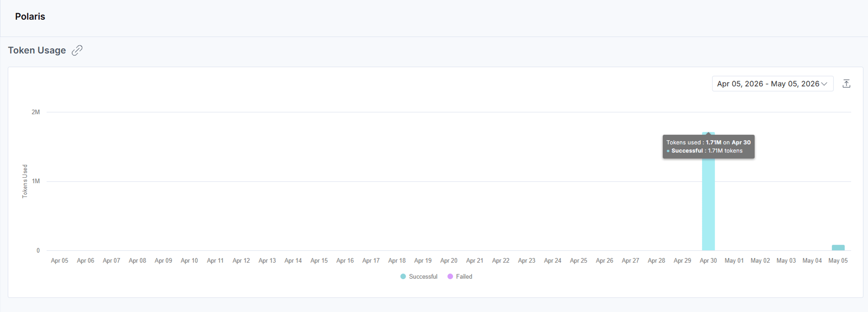Click the Apr 30 axis label
This screenshot has height=312, width=868.
[x=708, y=260]
